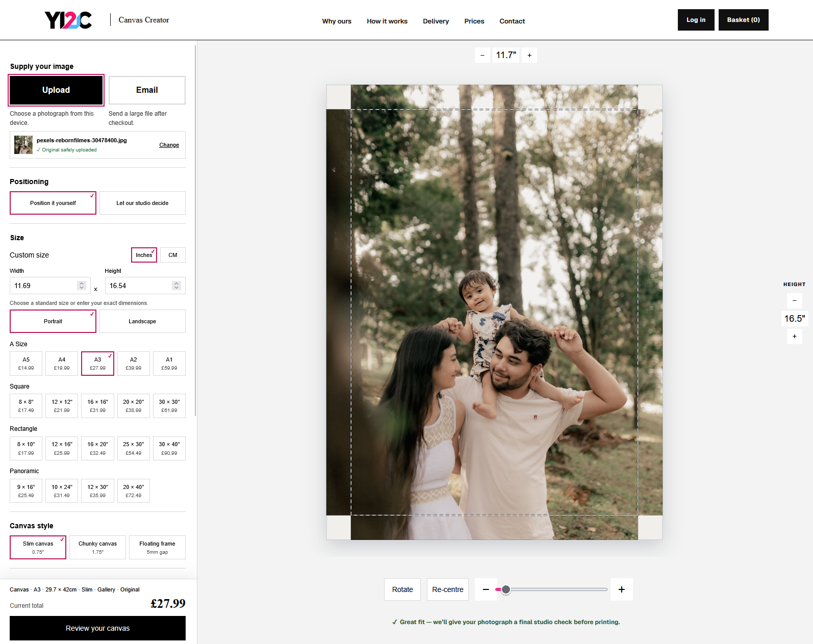Select 20 × 20" square size
The width and height of the screenshot is (813, 644).
click(x=134, y=406)
